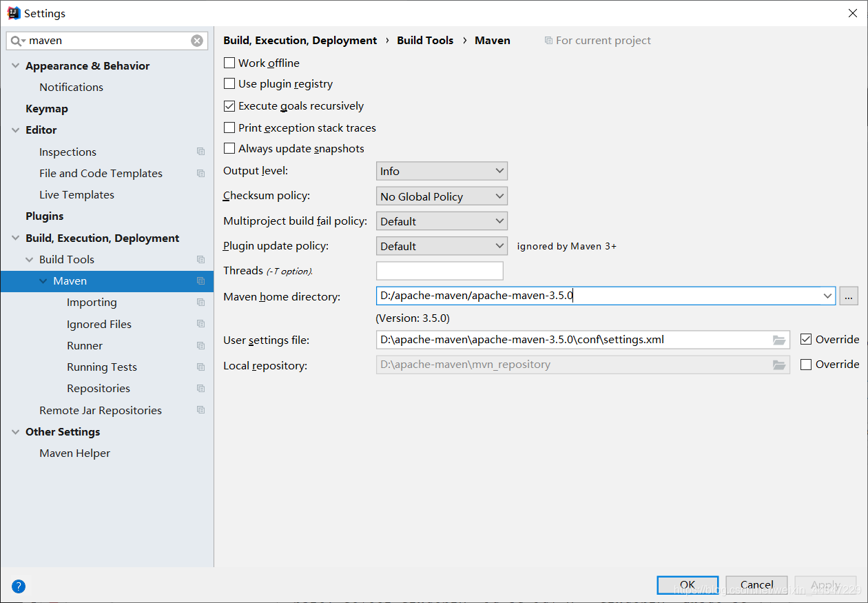
Task: Open Maven Helper settings
Action: [74, 453]
